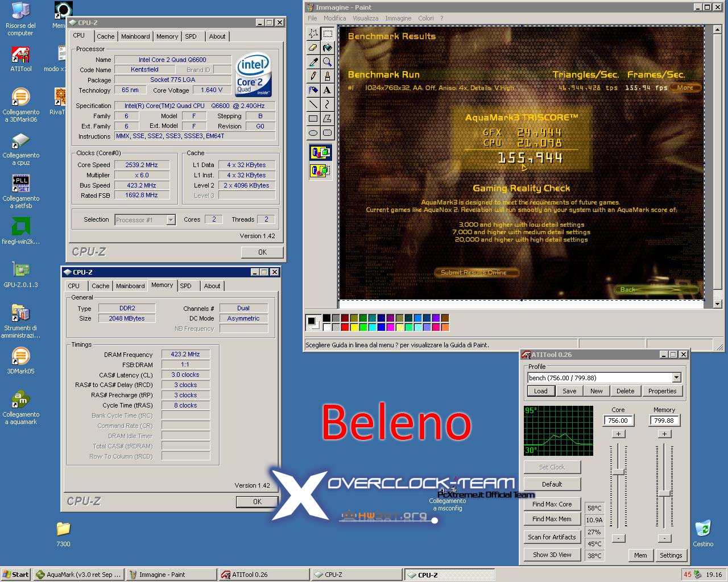The width and height of the screenshot is (728, 582).
Task: Open the Visualizza menu in Paint
Action: [365, 18]
